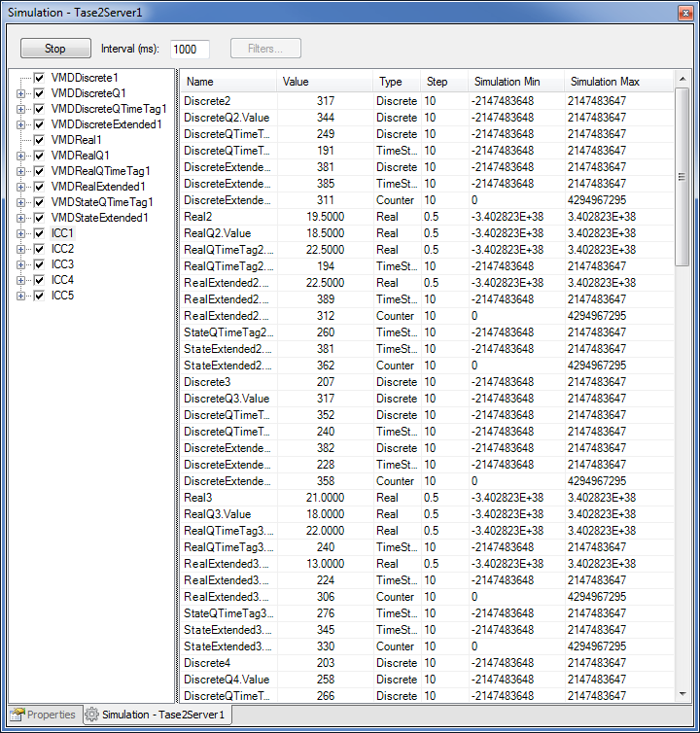Expand the VMDDiscreteQ1 tree node
This screenshot has height=733, width=700.
21,93
